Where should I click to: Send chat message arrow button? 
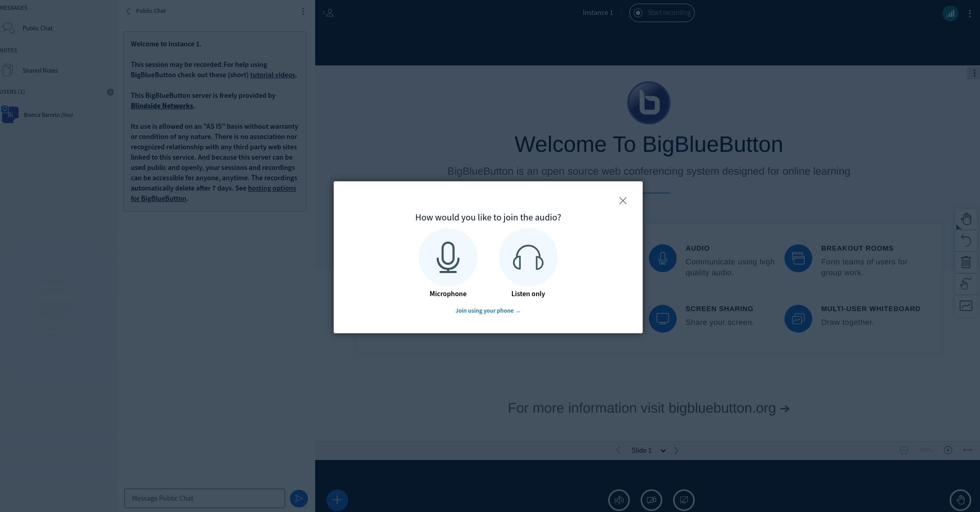tap(299, 498)
